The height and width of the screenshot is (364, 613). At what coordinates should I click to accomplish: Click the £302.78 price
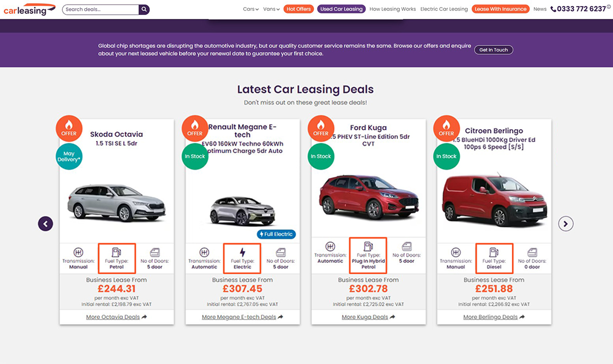pos(368,289)
